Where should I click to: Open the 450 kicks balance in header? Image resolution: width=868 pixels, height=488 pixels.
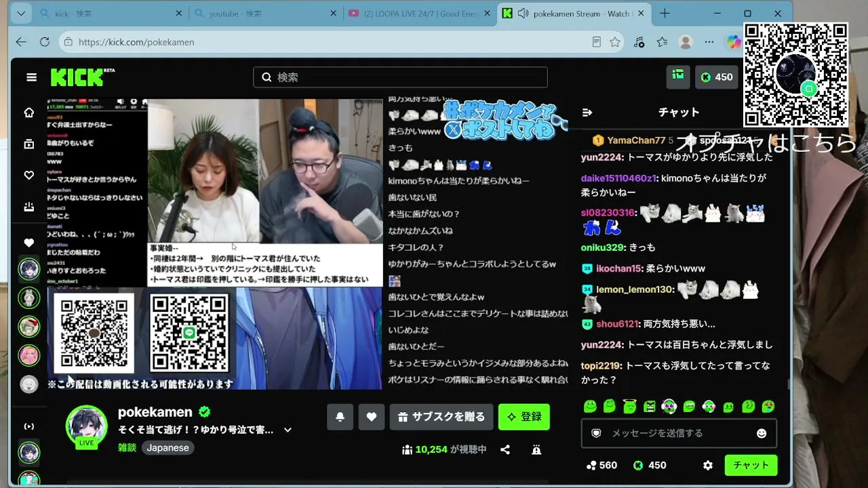coord(717,77)
